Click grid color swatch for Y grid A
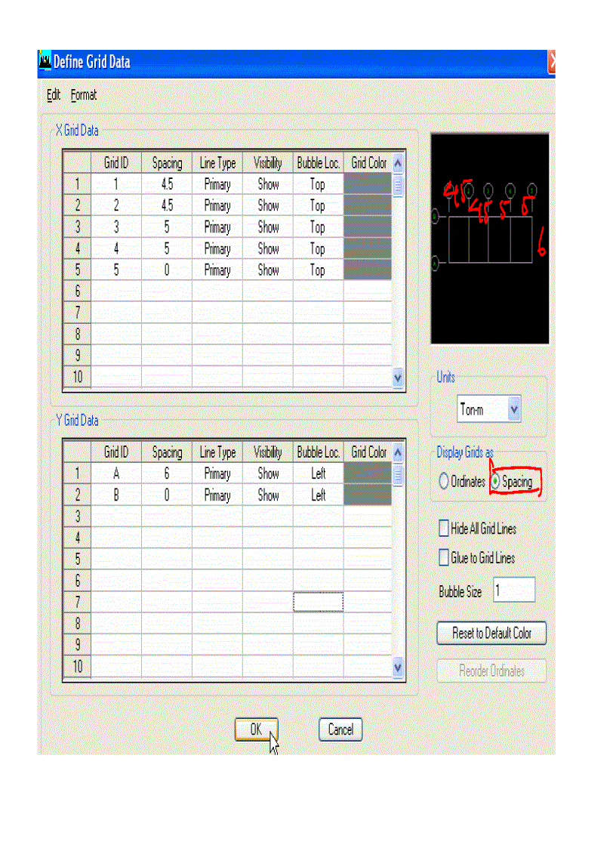 click(368, 474)
